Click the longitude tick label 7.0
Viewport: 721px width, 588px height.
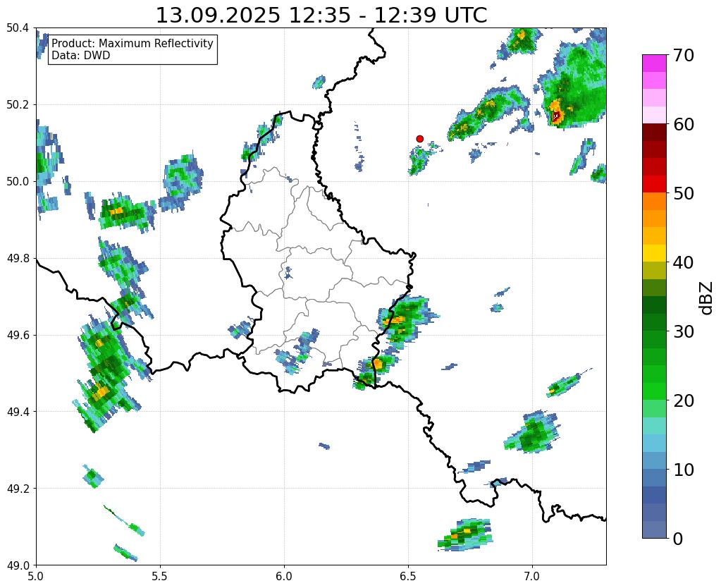pyautogui.click(x=533, y=576)
